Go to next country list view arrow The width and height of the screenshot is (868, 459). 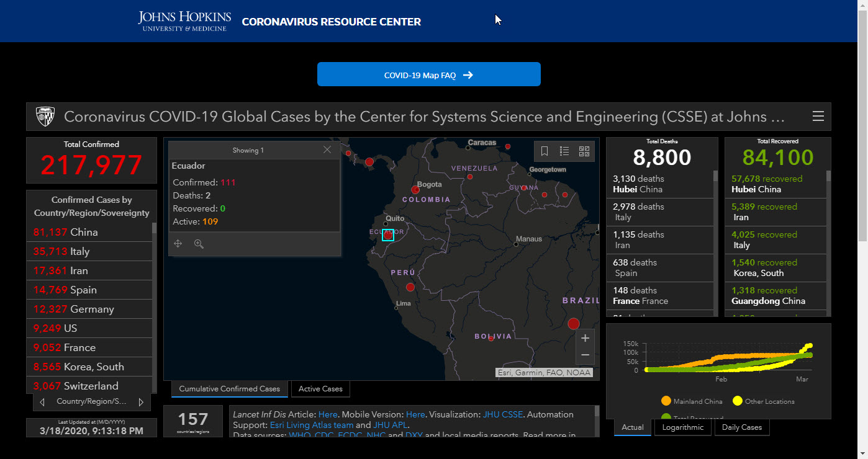point(141,402)
